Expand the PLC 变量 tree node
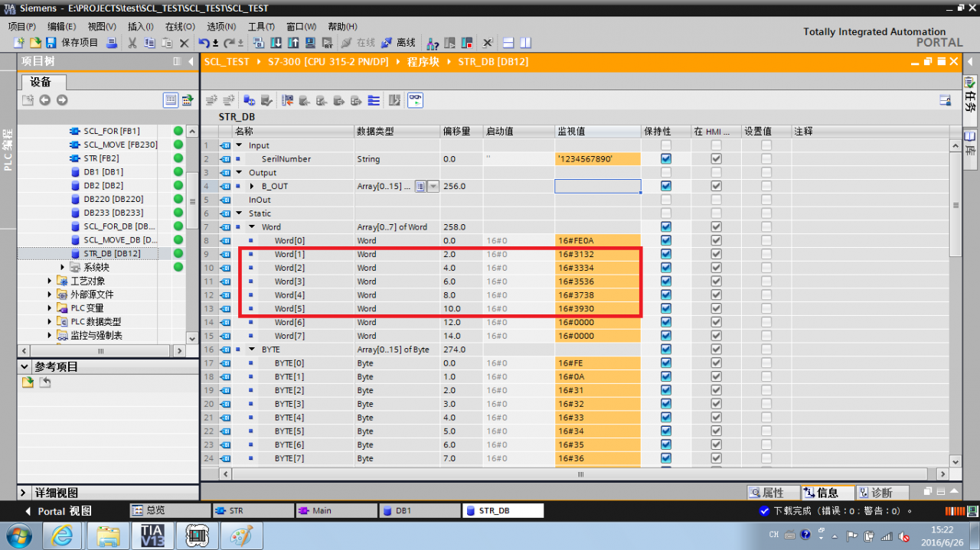980x550 pixels. pos(51,308)
